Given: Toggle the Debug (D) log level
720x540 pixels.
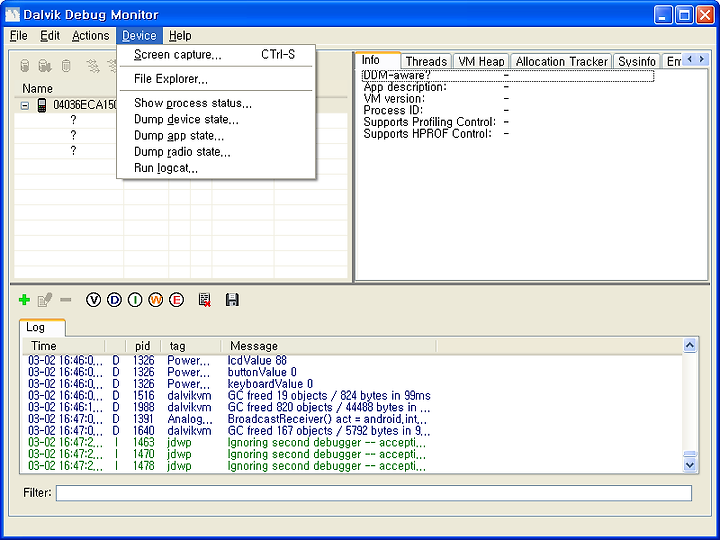Looking at the screenshot, I should [114, 300].
